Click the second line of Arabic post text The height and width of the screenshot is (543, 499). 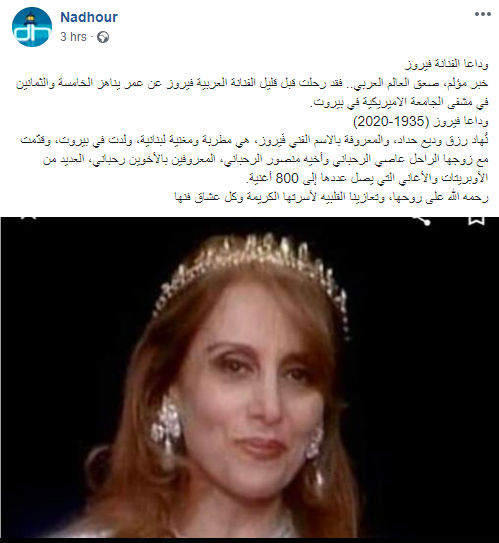[x=252, y=83]
